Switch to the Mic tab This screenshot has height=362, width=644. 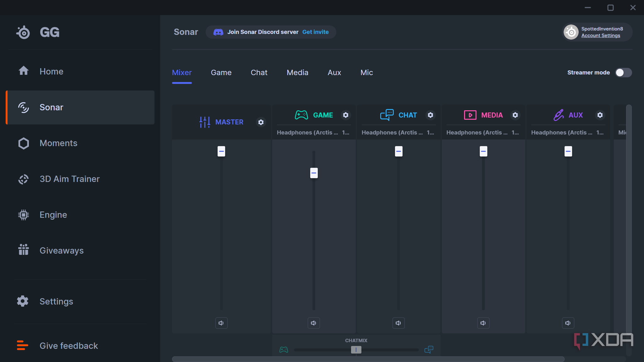[367, 73]
